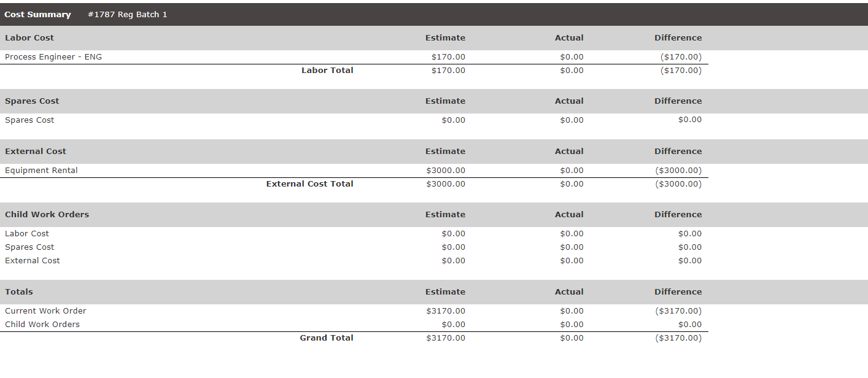Click the Grand Total label
868x378 pixels.
pyautogui.click(x=327, y=338)
